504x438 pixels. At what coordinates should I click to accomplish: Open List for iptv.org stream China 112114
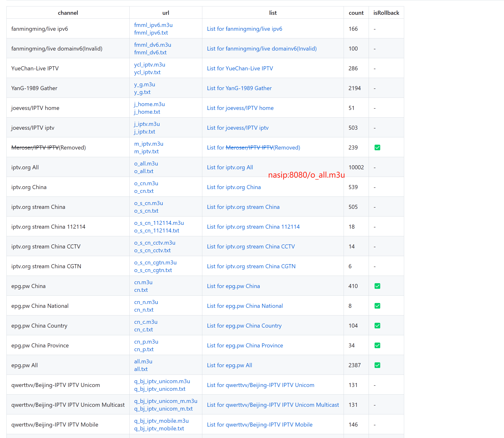(x=253, y=227)
